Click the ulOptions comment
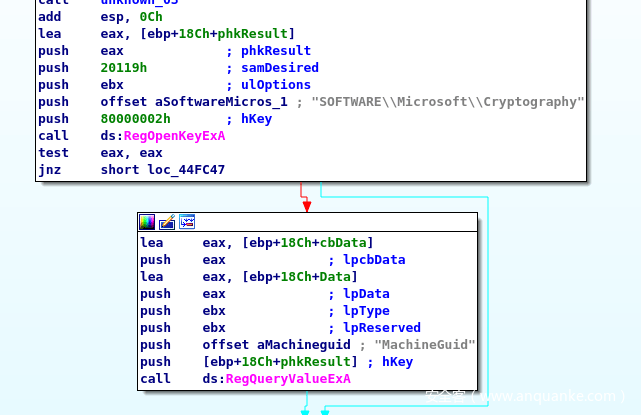 [x=276, y=85]
